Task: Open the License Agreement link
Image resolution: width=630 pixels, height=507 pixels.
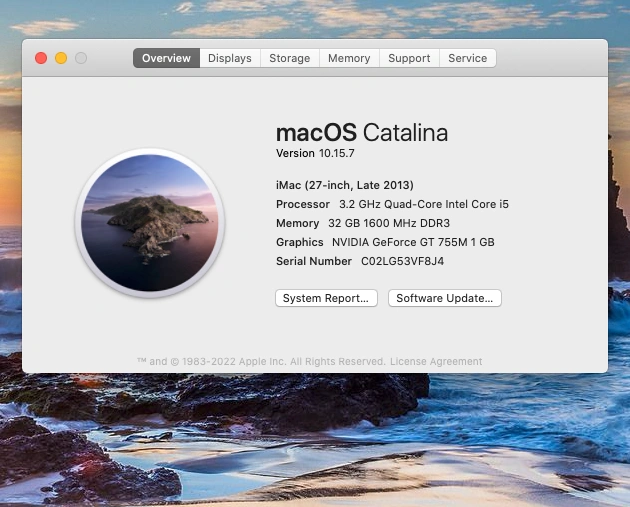Action: click(x=436, y=362)
